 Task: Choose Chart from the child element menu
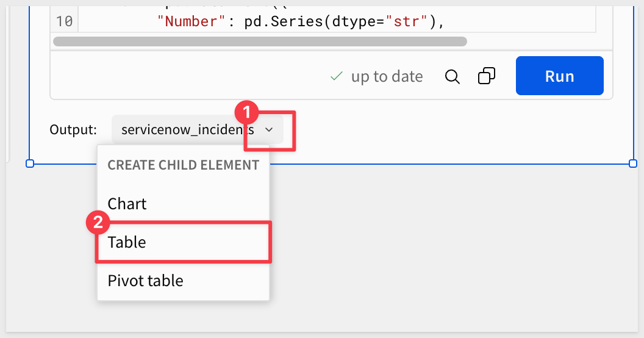(127, 203)
